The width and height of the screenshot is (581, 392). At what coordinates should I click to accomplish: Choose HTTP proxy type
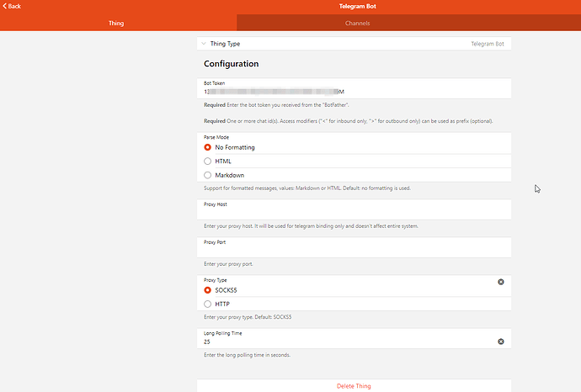click(x=207, y=304)
